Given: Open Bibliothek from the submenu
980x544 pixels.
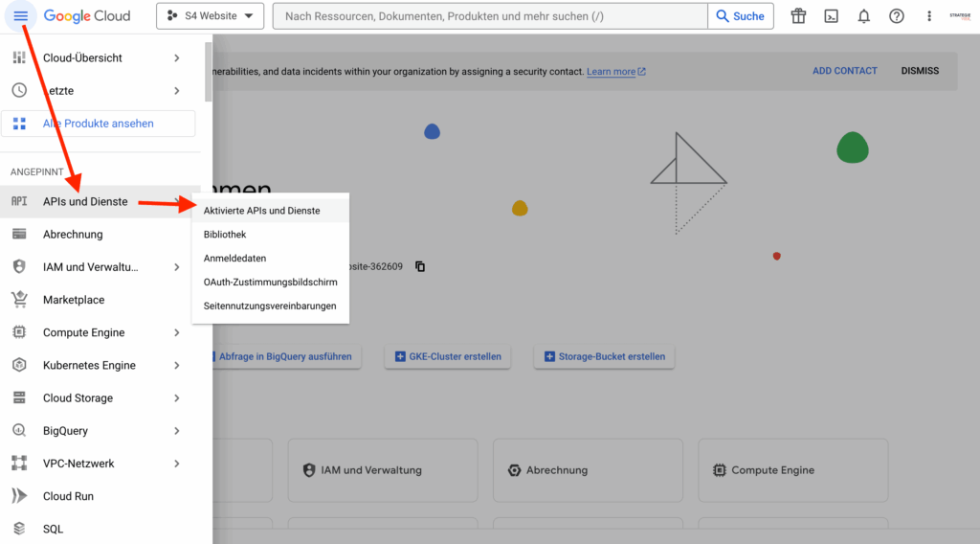Looking at the screenshot, I should (x=271, y=235).
